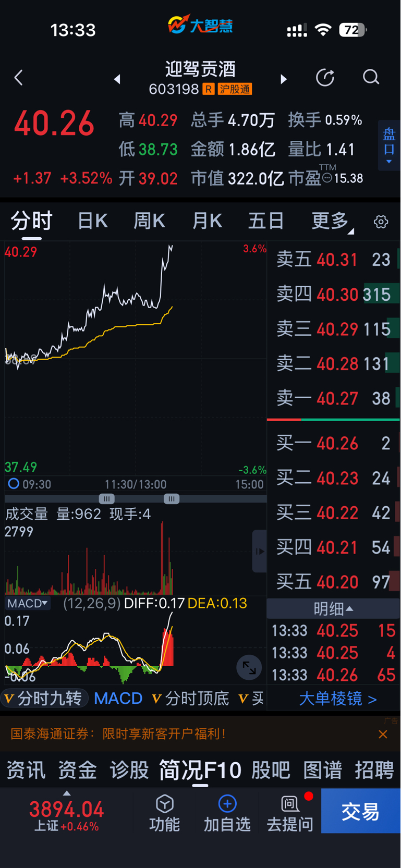Switch to previous stock with left triangle
The image size is (401, 868).
click(x=117, y=79)
